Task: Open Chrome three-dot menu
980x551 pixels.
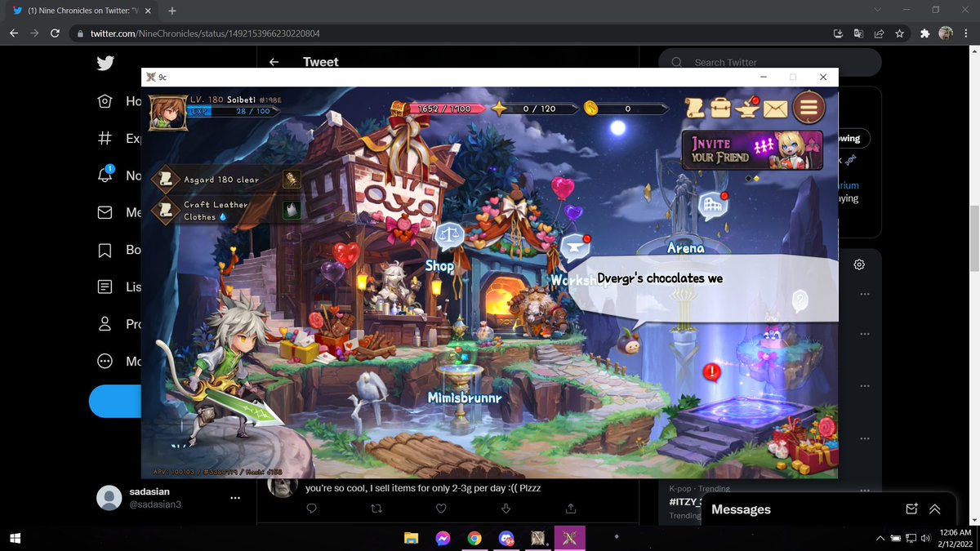Action: click(x=967, y=33)
